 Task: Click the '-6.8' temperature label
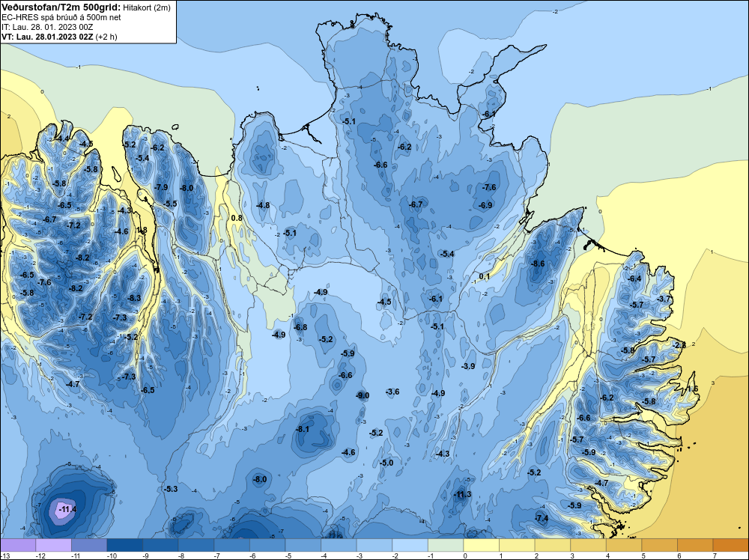[300, 327]
